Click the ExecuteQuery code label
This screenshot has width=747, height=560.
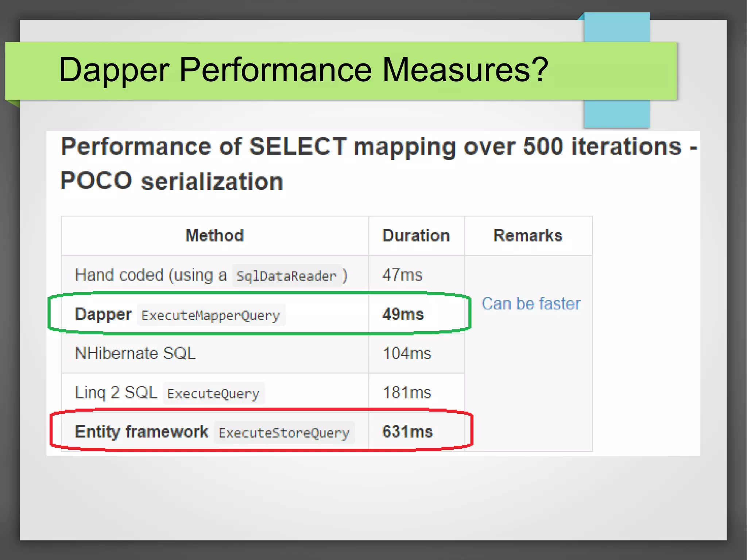(213, 394)
